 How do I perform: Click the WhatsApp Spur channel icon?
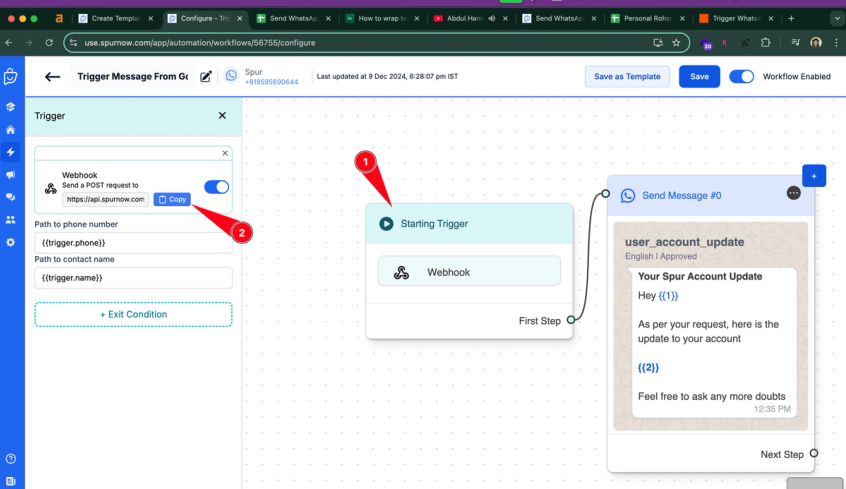tap(231, 76)
